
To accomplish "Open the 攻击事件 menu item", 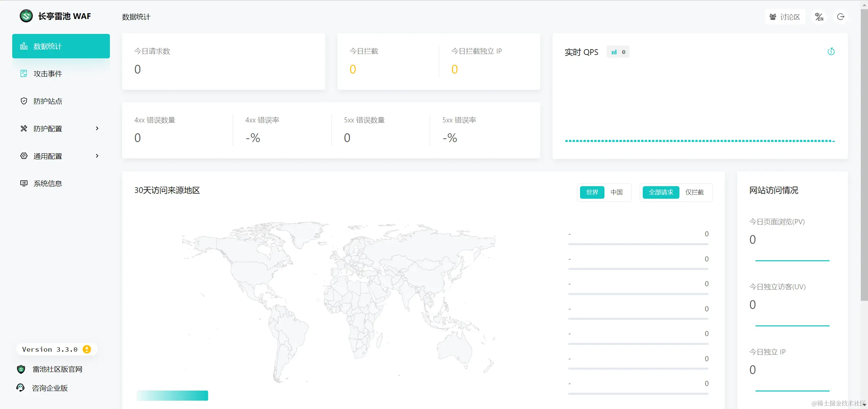I will pos(47,74).
